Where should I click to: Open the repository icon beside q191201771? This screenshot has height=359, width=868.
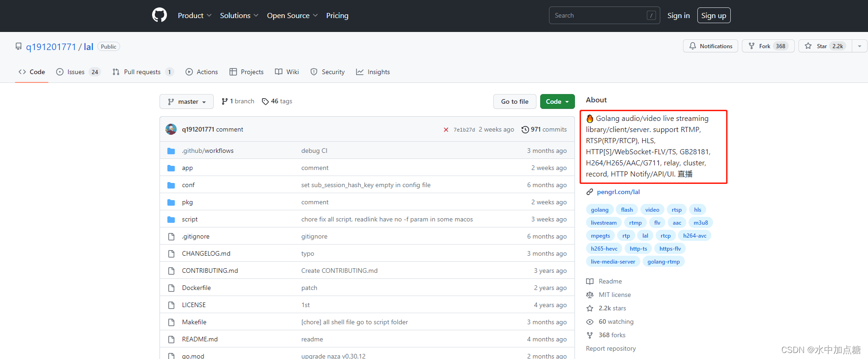click(19, 46)
